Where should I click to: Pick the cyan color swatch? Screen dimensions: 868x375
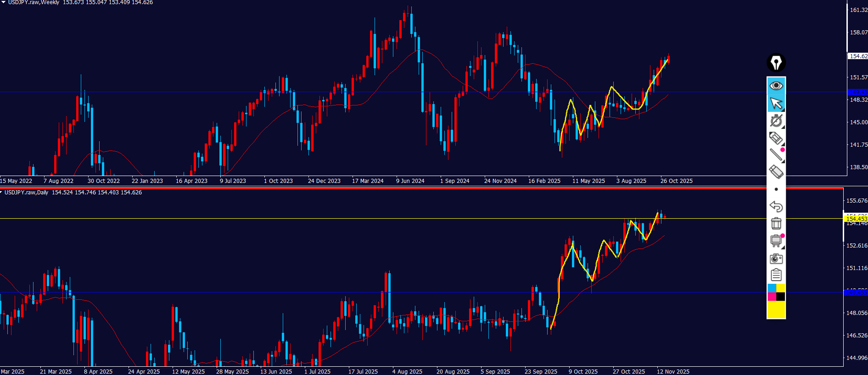tap(772, 288)
